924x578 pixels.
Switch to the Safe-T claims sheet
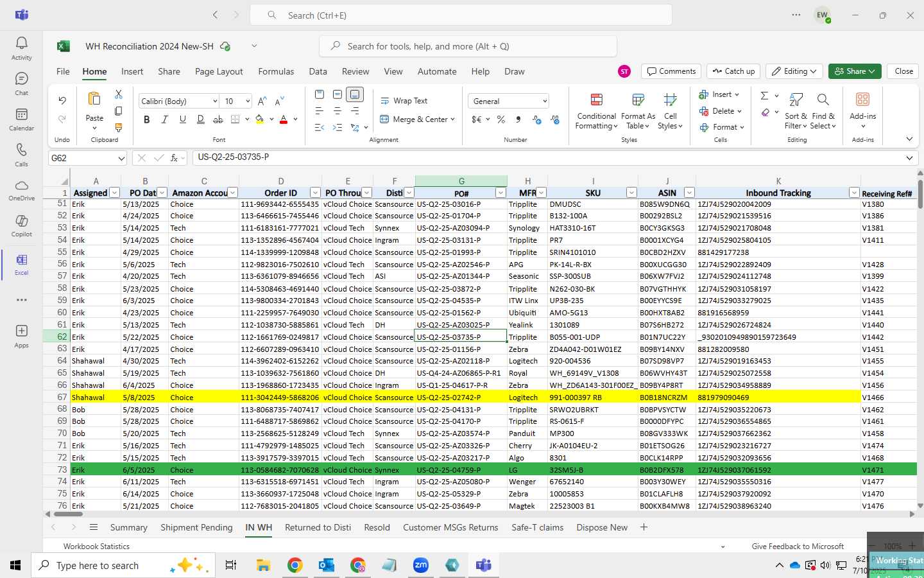click(x=537, y=527)
